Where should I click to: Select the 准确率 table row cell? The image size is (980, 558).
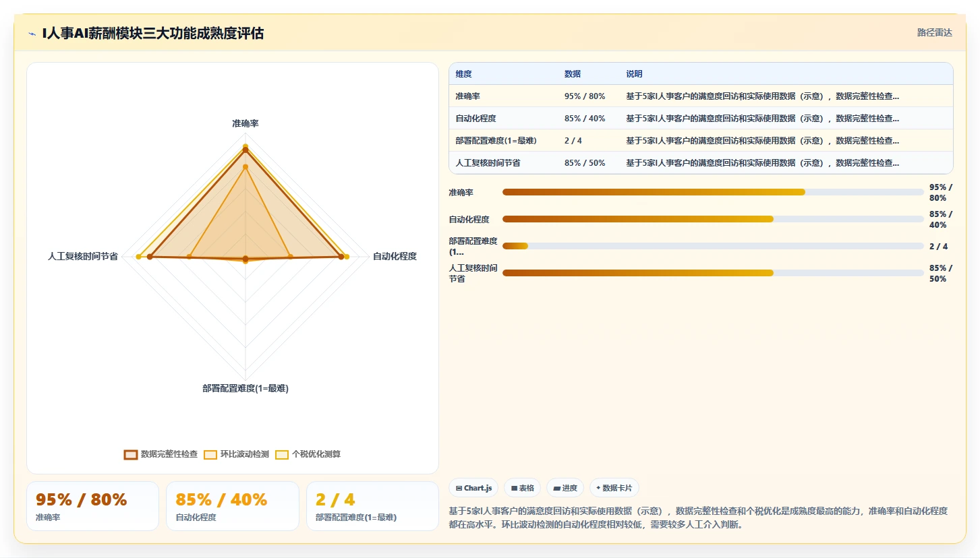[469, 96]
